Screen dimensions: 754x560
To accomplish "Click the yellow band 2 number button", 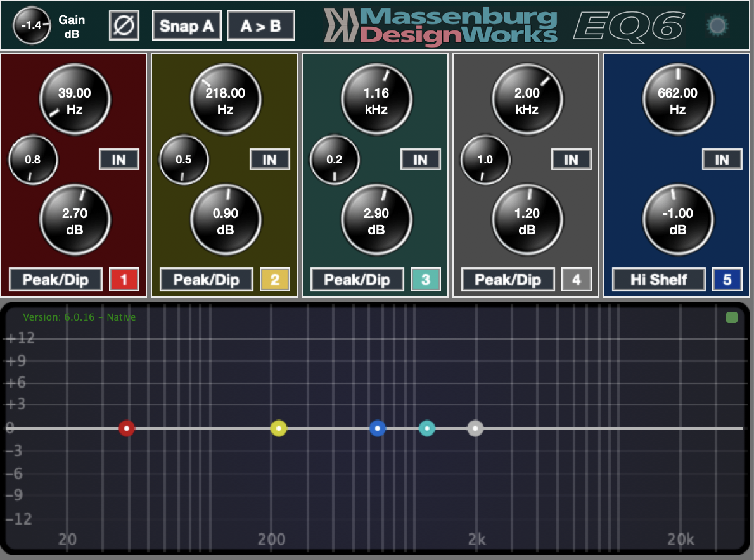I will [275, 279].
